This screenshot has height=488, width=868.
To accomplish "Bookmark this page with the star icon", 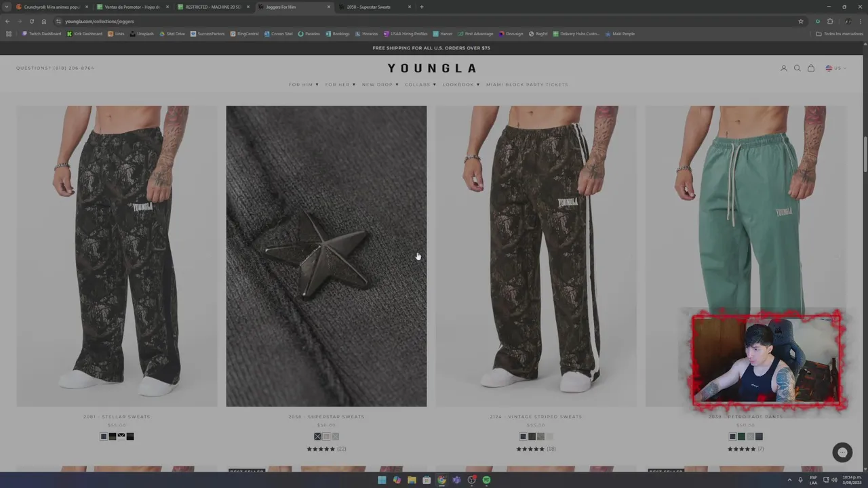I will pyautogui.click(x=801, y=21).
